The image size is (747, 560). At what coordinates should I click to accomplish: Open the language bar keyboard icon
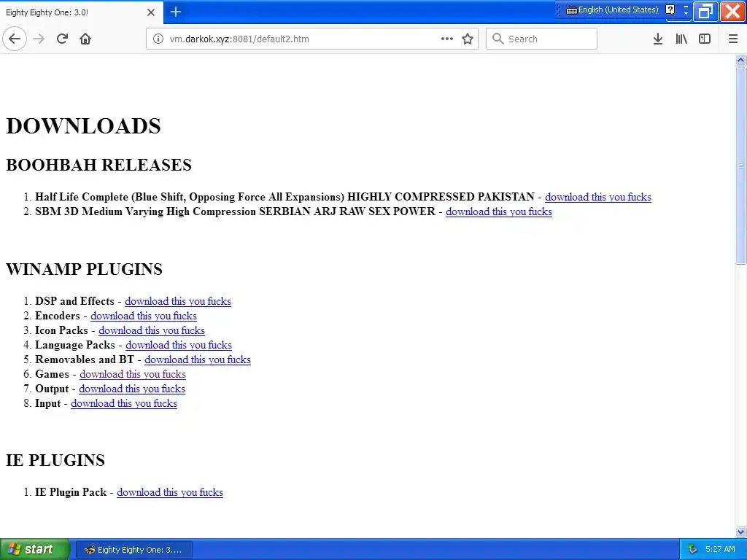[x=572, y=10]
